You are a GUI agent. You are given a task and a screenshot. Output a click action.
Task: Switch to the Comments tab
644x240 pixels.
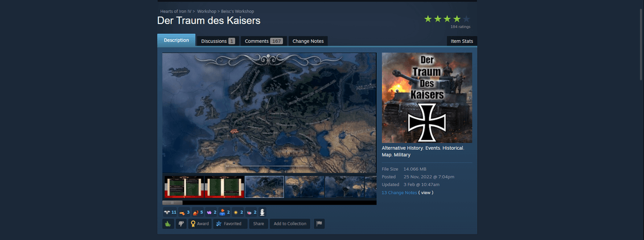pyautogui.click(x=263, y=41)
